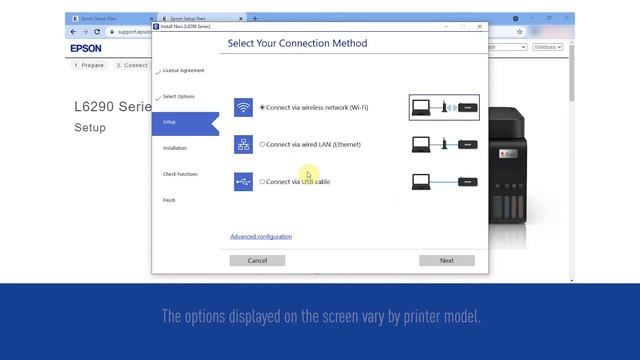Viewport: 640px width, 360px height.
Task: Click the "Setup" heading on the webpage
Action: coord(90,128)
